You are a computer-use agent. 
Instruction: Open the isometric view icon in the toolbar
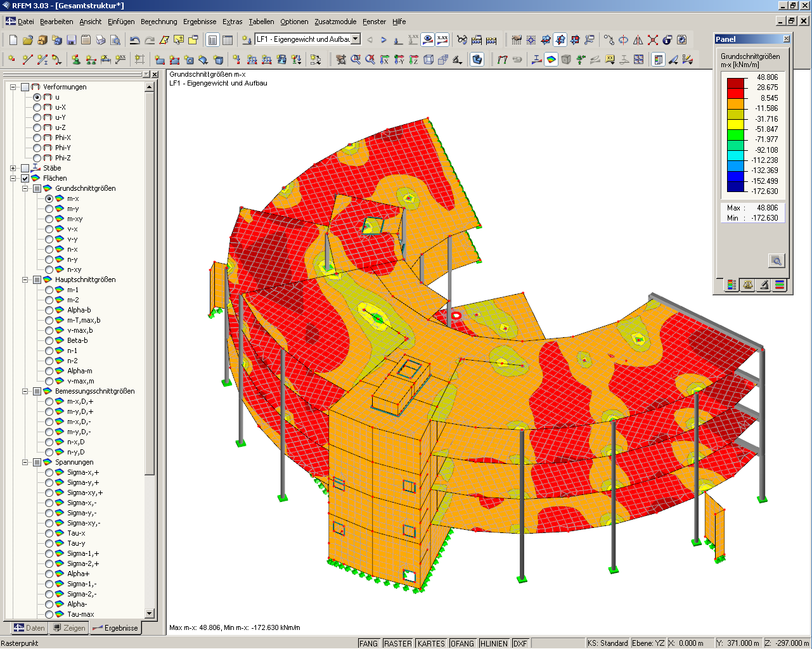pyautogui.click(x=428, y=60)
